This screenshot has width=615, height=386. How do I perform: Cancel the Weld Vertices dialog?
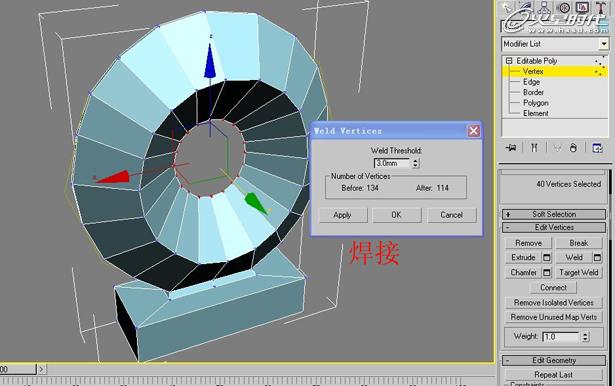451,215
